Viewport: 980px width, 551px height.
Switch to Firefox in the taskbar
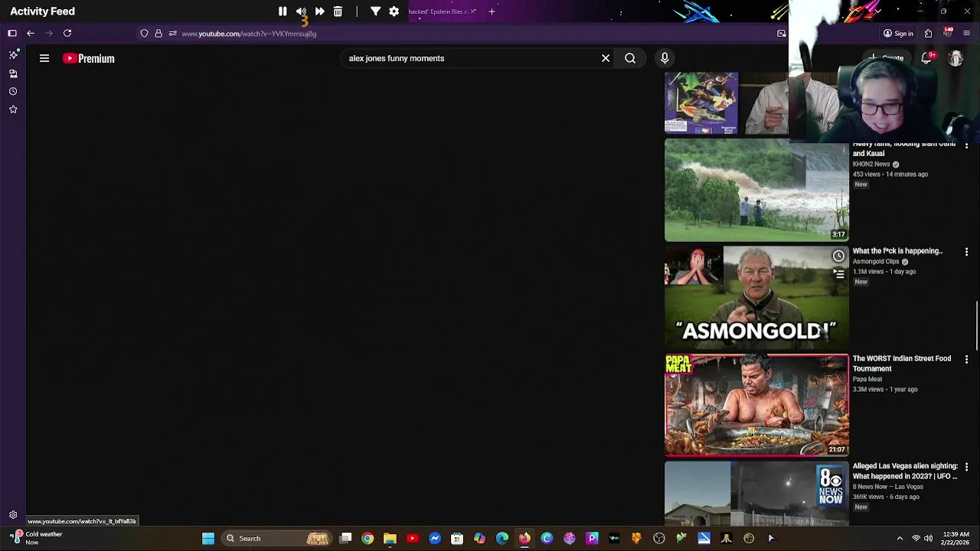pos(524,538)
